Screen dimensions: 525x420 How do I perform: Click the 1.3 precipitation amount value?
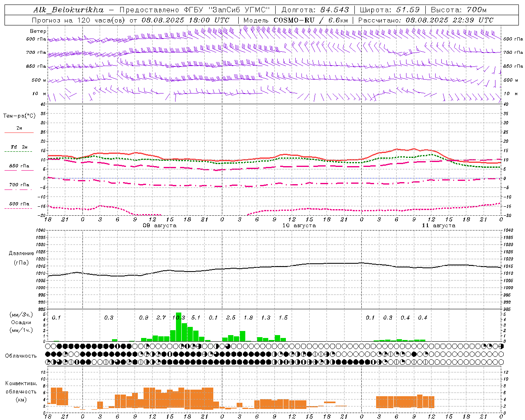[266, 317]
